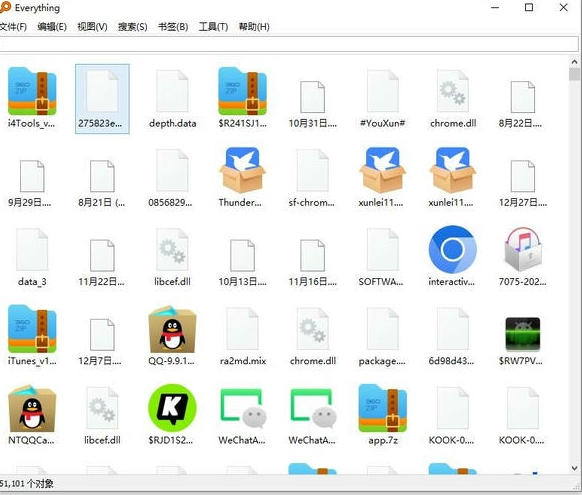Open the 文件(F) menu
The width and height of the screenshot is (582, 495).
tap(13, 27)
